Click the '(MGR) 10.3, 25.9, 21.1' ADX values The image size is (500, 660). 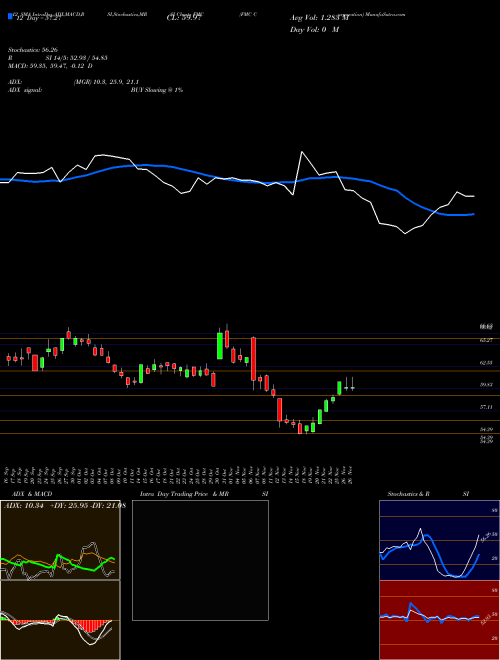pos(106,82)
